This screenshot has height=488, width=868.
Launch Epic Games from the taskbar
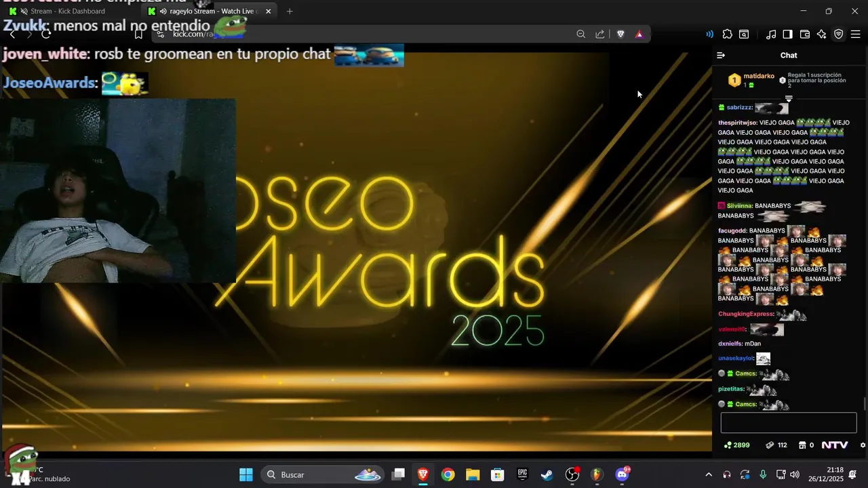pyautogui.click(x=522, y=474)
